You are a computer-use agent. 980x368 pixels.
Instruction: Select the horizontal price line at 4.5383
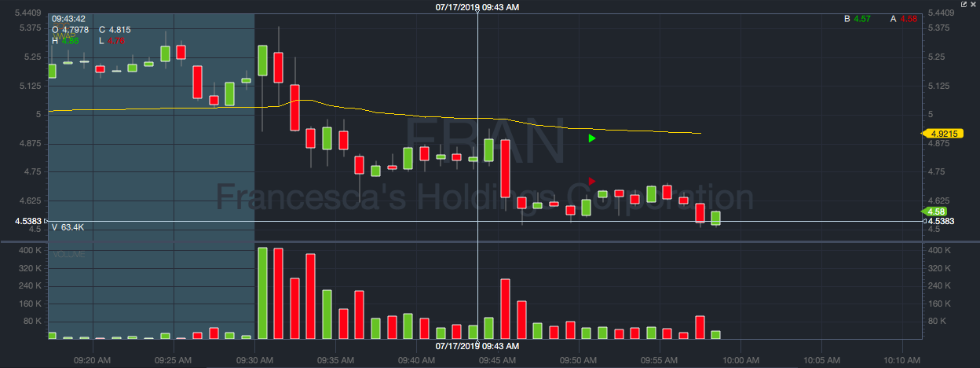[x=484, y=221]
